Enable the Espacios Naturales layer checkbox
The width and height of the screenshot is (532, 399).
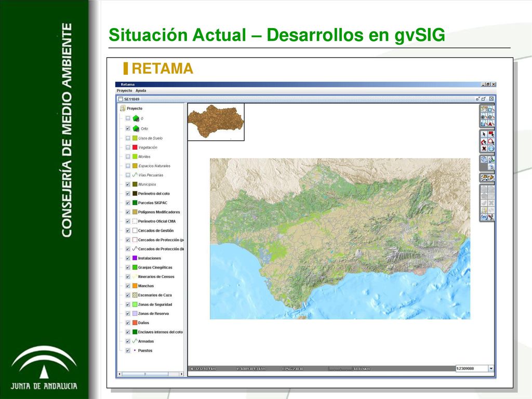(128, 166)
